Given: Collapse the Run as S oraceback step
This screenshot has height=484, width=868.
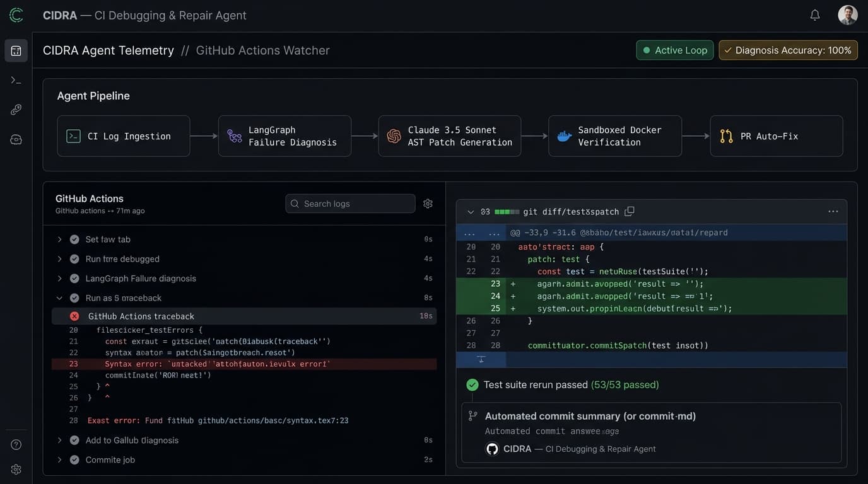Looking at the screenshot, I should pyautogui.click(x=59, y=298).
